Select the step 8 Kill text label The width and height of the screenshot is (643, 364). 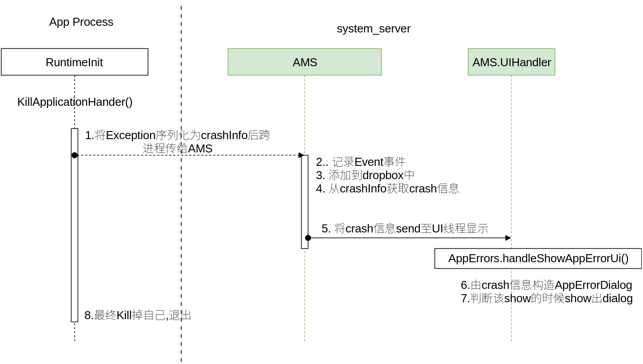[138, 316]
